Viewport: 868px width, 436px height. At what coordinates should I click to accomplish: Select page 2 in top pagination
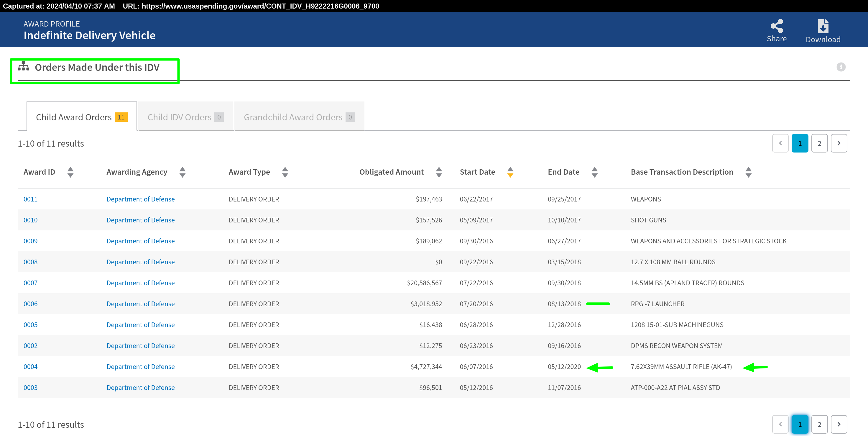[x=819, y=143]
